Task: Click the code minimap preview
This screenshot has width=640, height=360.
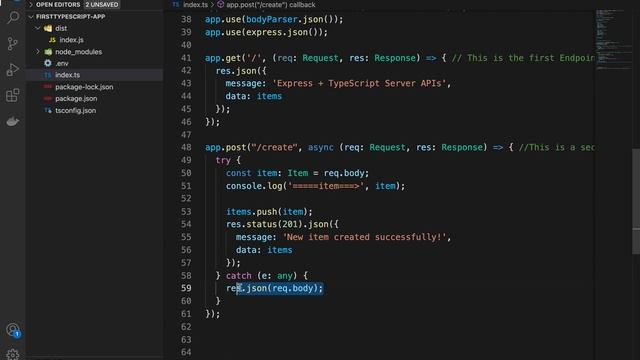Action: coord(612,41)
